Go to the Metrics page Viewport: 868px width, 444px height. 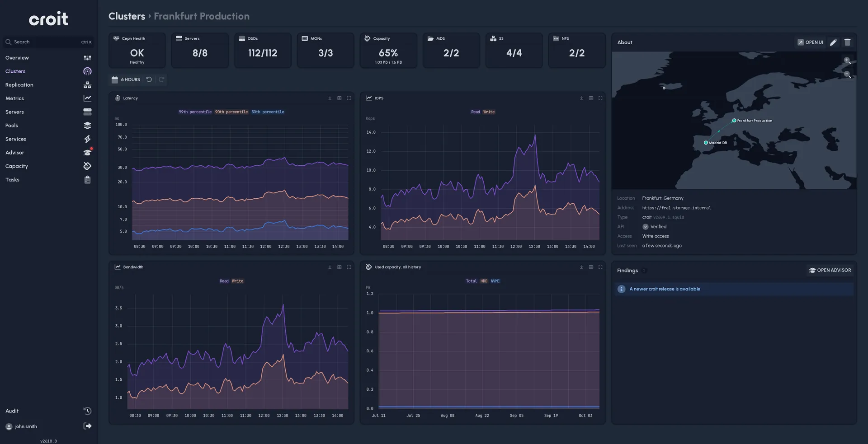point(48,98)
